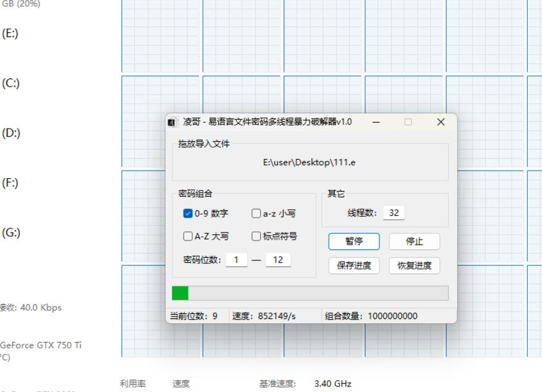
Task: Click the 线程数 field showing 32
Action: 394,213
